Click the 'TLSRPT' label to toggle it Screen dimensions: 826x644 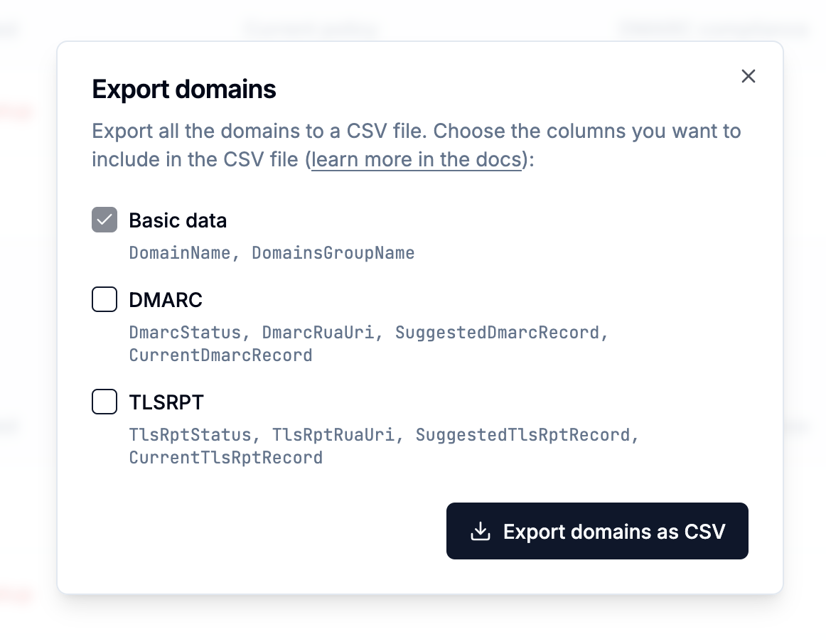[x=166, y=402]
